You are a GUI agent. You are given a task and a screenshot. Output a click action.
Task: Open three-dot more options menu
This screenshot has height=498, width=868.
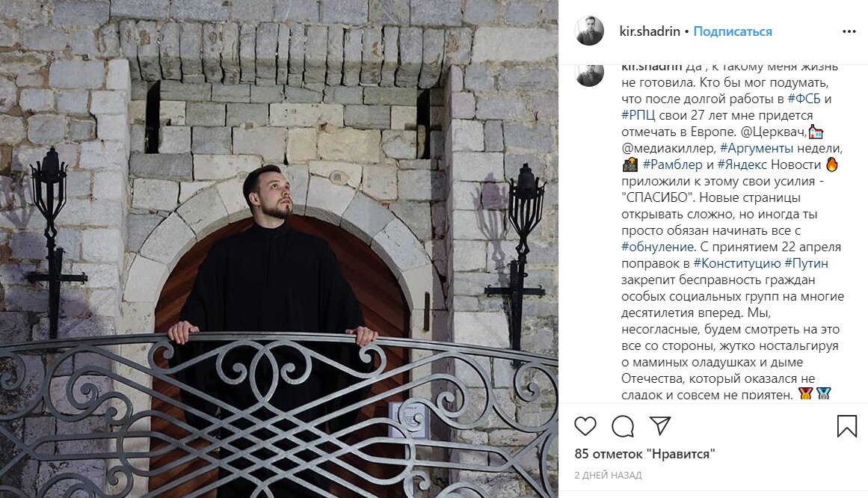[x=849, y=31]
